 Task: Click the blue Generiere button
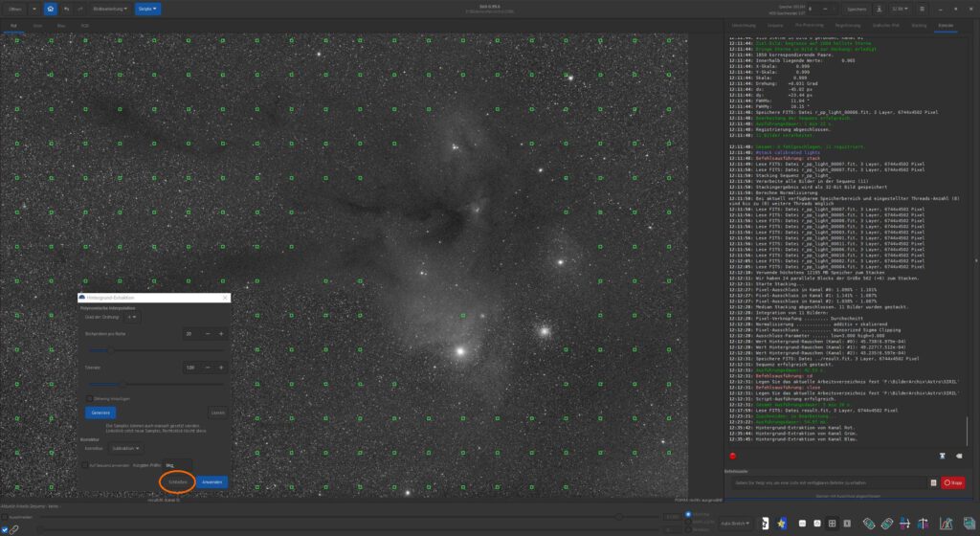tap(100, 412)
